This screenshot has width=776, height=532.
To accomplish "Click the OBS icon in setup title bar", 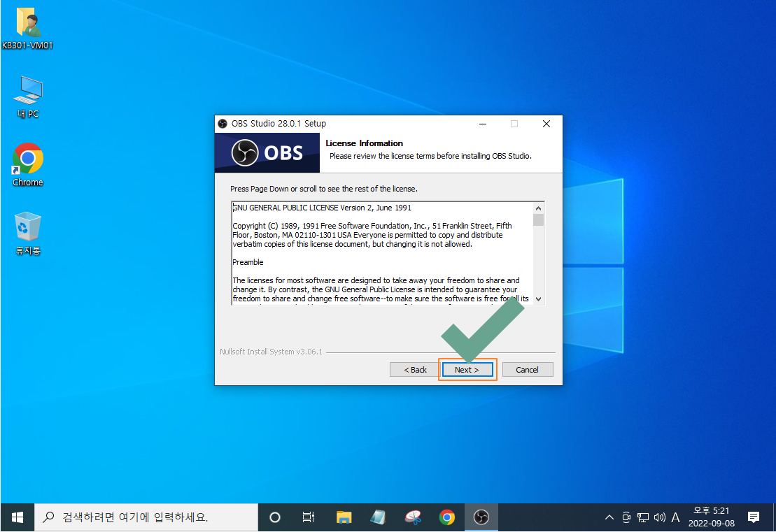I will pyautogui.click(x=223, y=124).
